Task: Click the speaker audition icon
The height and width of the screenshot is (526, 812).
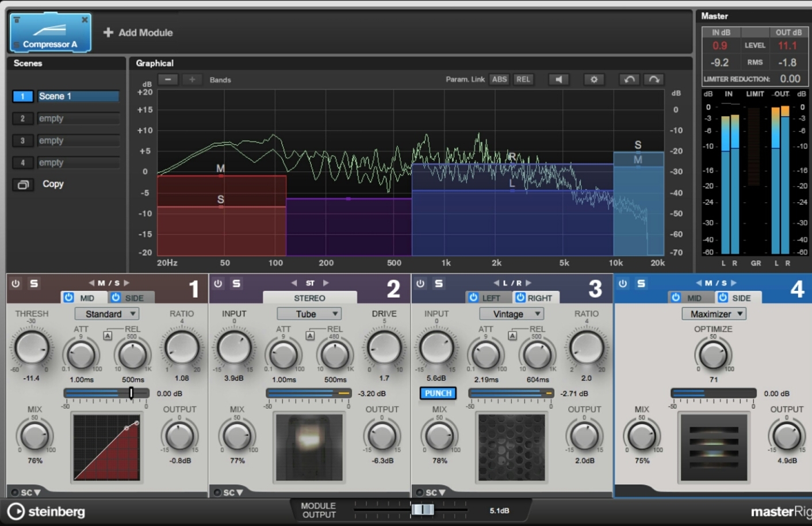Action: click(558, 79)
